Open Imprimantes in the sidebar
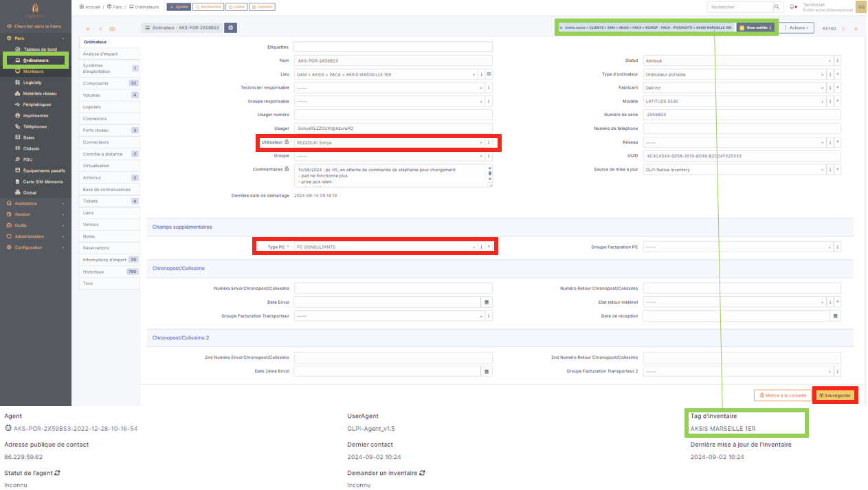The width and height of the screenshot is (868, 490). [36, 115]
